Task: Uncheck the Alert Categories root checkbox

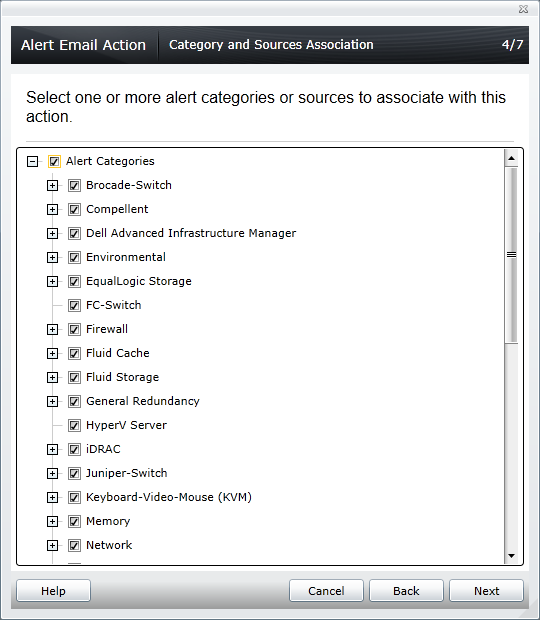Action: pos(54,161)
